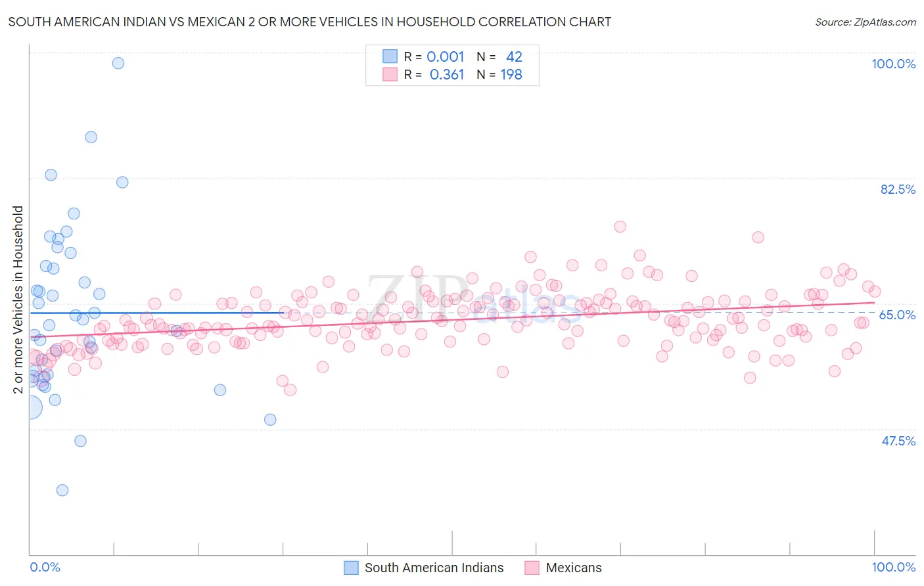The image size is (924, 586).
Task: Click the 82.5% y-axis label
Action: (x=898, y=189)
